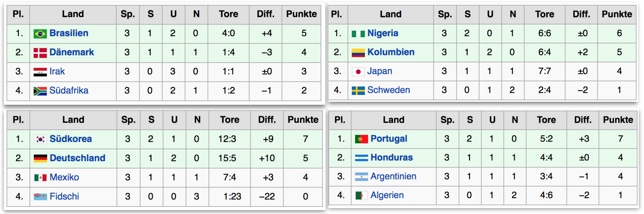644x214 pixels.
Task: Click Land header in Südkorea table
Action: pyautogui.click(x=73, y=120)
